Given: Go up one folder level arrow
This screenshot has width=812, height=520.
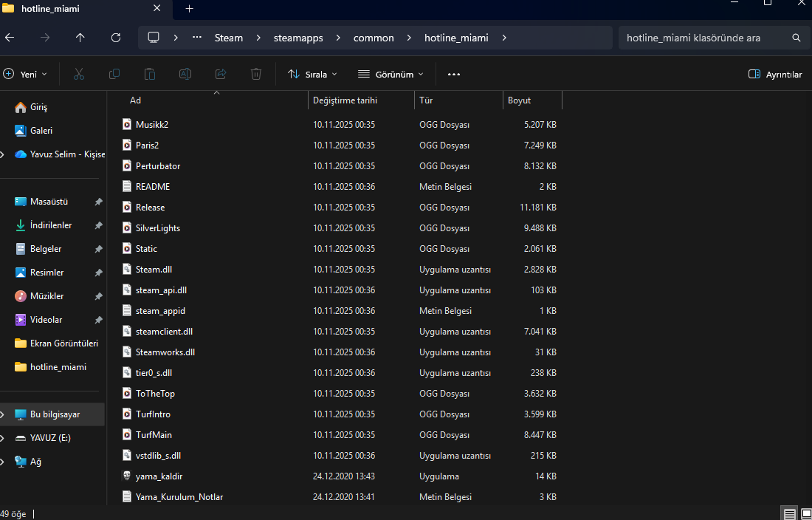Looking at the screenshot, I should [80, 38].
